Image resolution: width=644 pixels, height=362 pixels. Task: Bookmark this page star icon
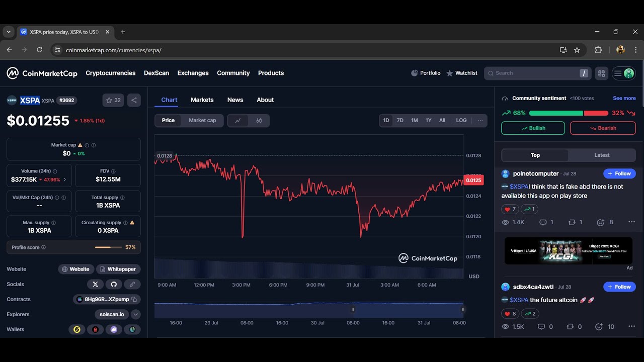coord(577,50)
